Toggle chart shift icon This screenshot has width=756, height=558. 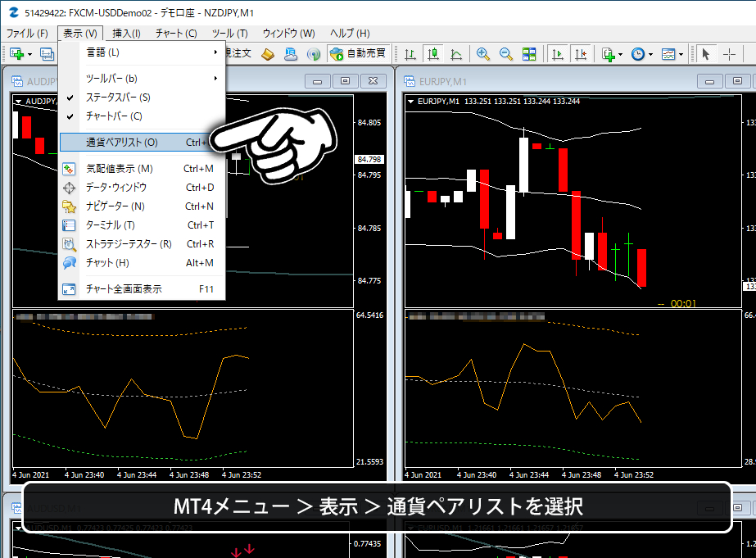(581, 54)
